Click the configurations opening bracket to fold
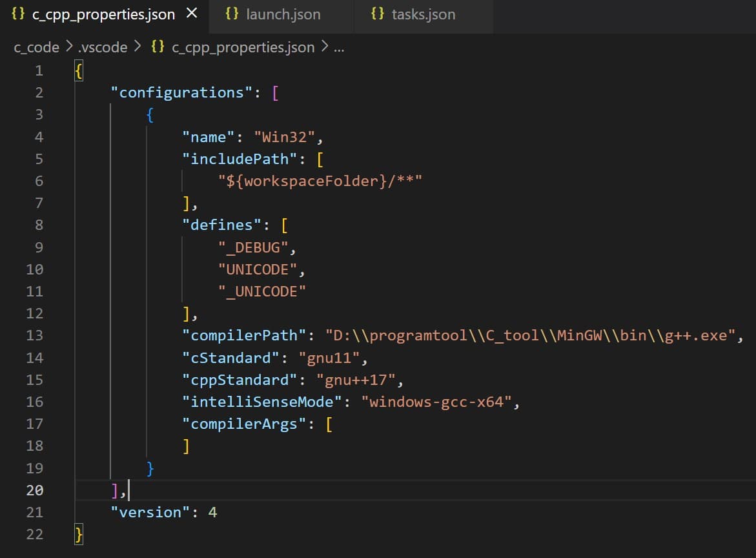Viewport: 756px width, 558px height. click(x=276, y=92)
